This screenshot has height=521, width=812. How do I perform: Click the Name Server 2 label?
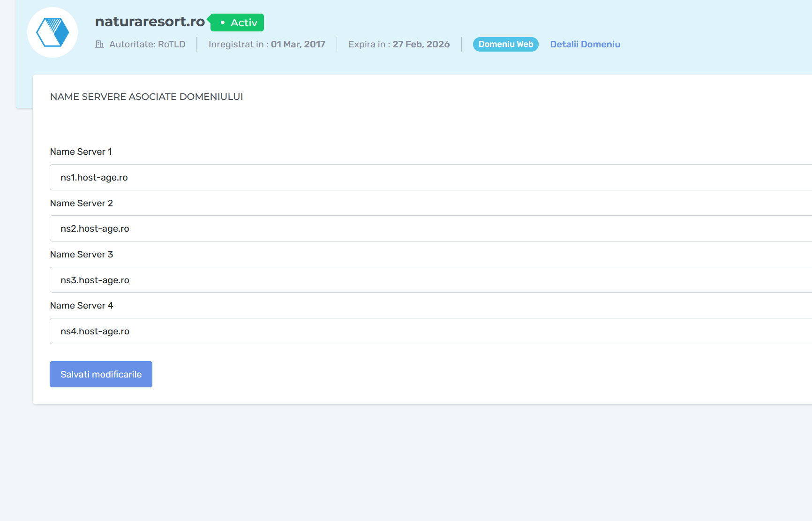pos(81,203)
